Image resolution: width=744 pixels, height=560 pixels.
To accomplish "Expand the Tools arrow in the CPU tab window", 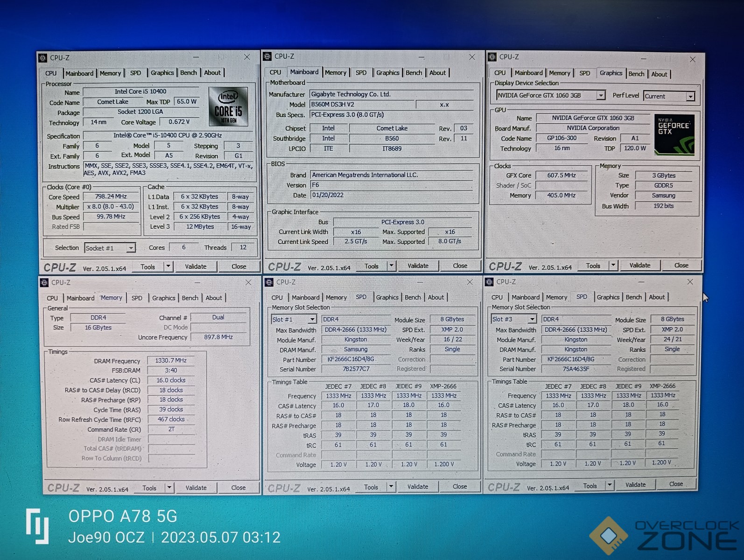I will [x=168, y=266].
